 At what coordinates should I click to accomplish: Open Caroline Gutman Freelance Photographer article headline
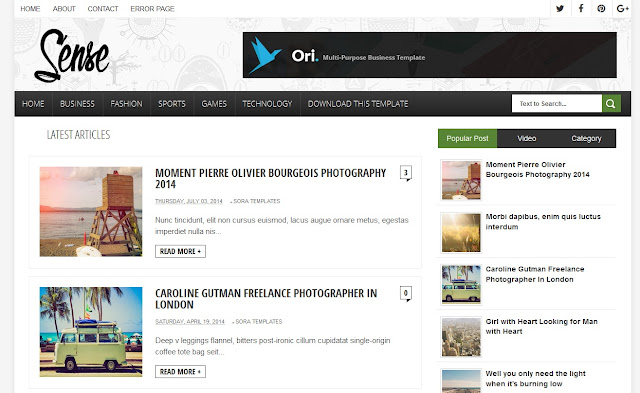point(266,299)
